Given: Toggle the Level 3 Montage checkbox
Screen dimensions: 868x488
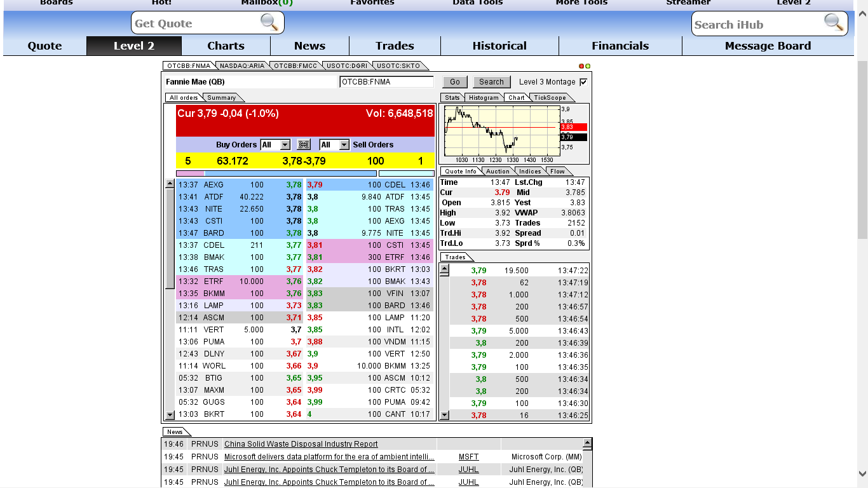Looking at the screenshot, I should [583, 82].
